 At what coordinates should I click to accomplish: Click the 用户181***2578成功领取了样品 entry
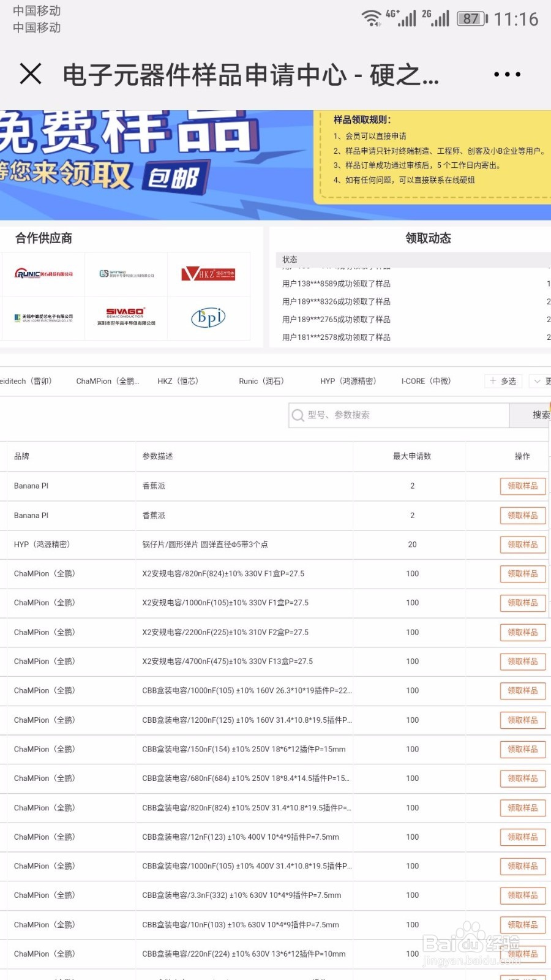click(x=336, y=337)
